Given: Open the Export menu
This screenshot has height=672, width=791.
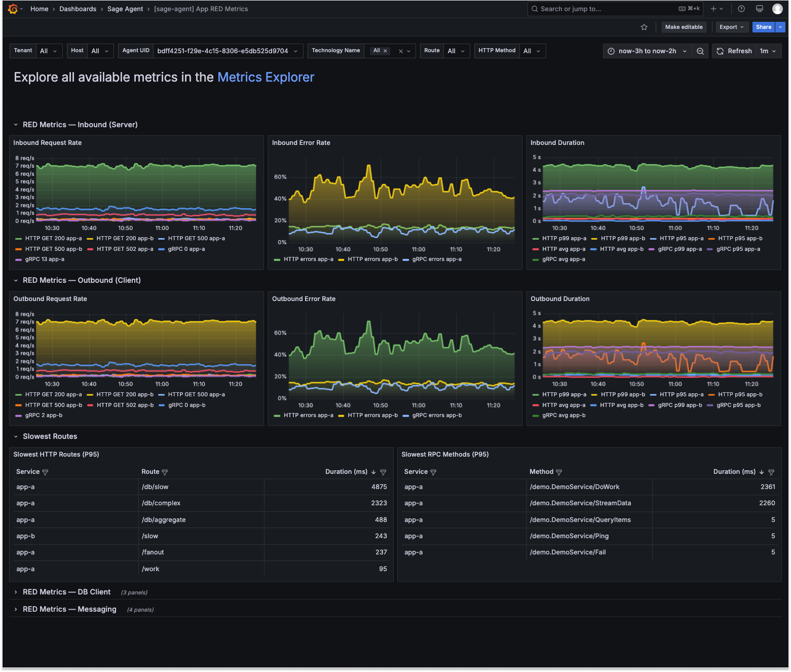Looking at the screenshot, I should tap(731, 27).
